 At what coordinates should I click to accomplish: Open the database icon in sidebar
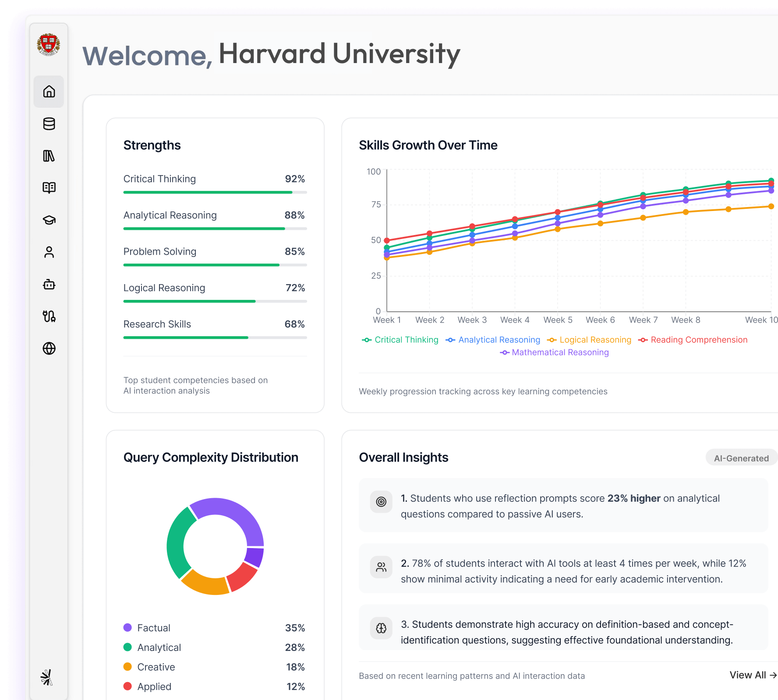[x=49, y=124]
